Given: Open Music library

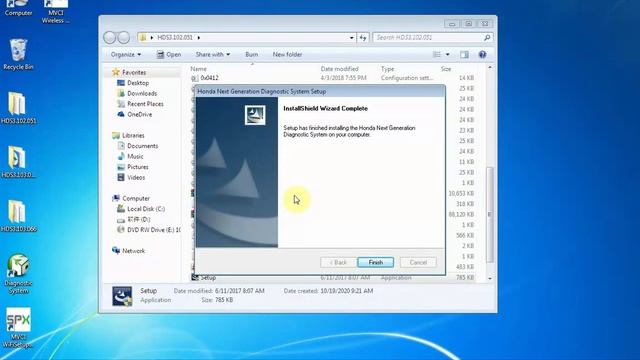Looking at the screenshot, I should tap(135, 157).
